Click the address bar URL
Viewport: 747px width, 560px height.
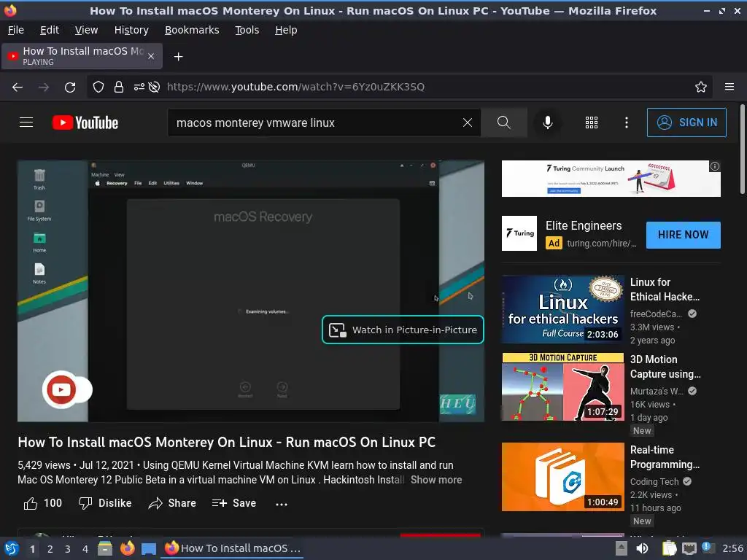[295, 87]
